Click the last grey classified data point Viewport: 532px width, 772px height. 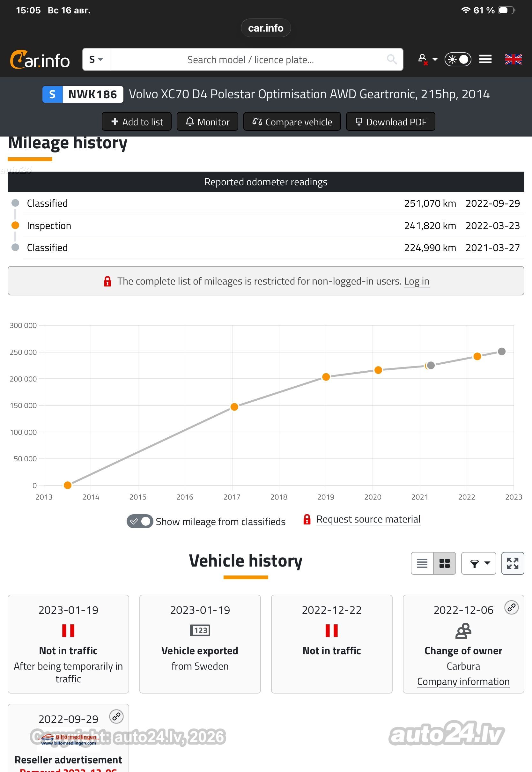click(502, 352)
